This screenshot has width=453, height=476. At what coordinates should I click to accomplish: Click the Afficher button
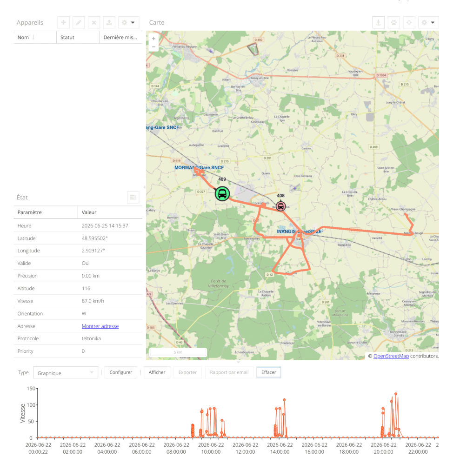(x=157, y=372)
